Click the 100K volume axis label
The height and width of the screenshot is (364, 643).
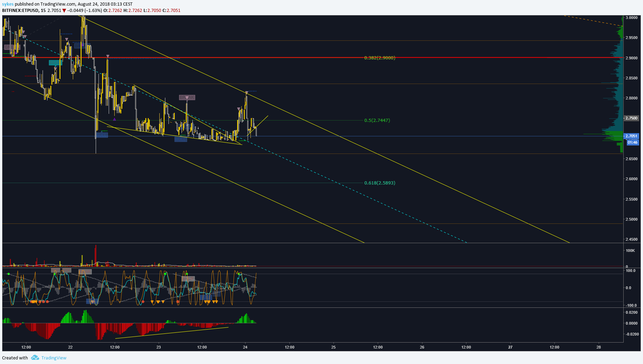tap(630, 251)
